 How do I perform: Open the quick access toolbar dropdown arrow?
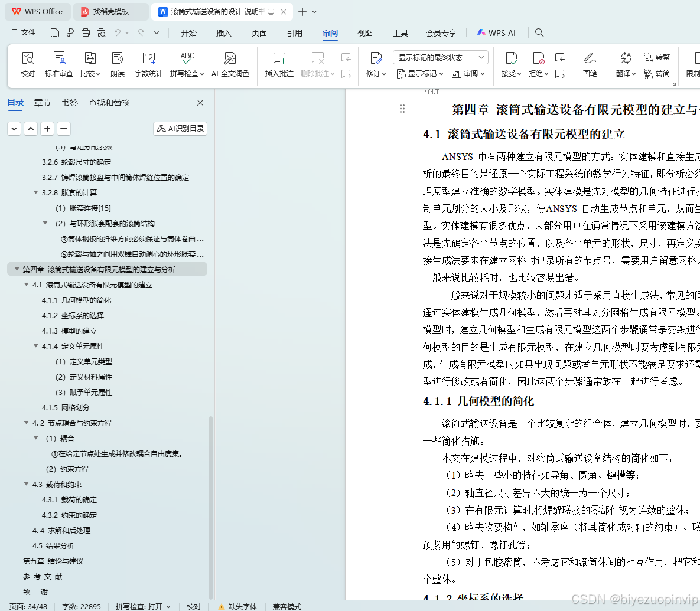157,32
